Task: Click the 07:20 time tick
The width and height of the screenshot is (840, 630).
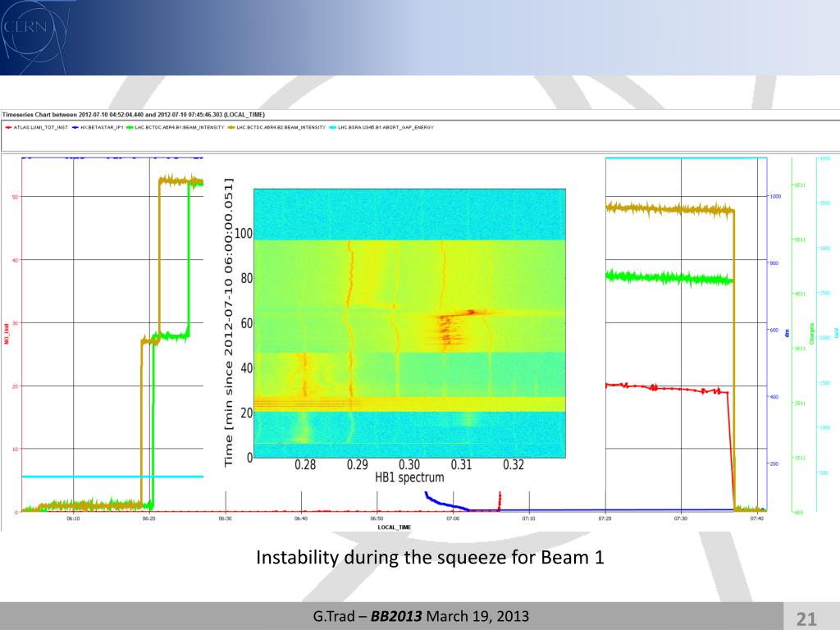Action: pyautogui.click(x=605, y=518)
